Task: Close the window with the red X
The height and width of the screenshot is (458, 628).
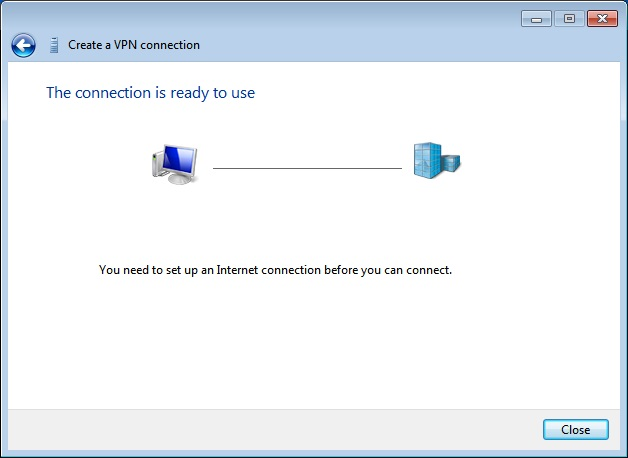Action: 602,19
